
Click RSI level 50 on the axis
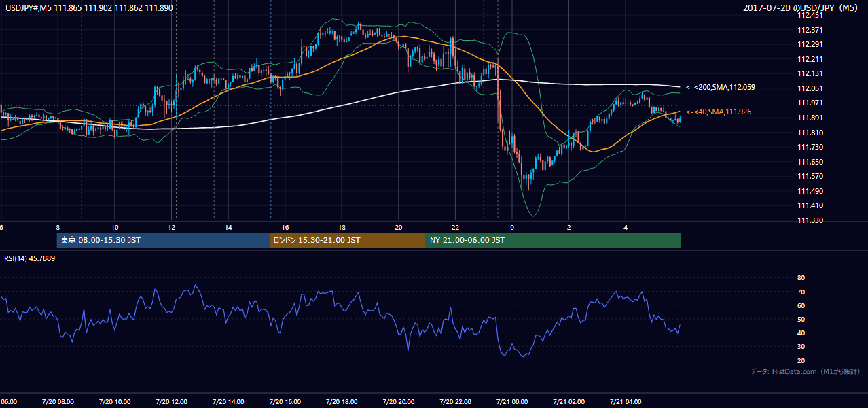click(801, 320)
